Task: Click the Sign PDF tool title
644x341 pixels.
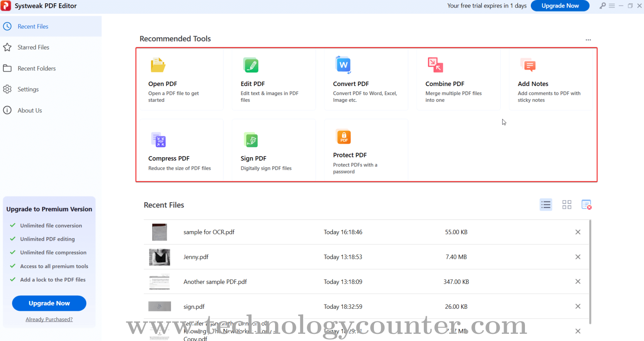Action: 254,159
